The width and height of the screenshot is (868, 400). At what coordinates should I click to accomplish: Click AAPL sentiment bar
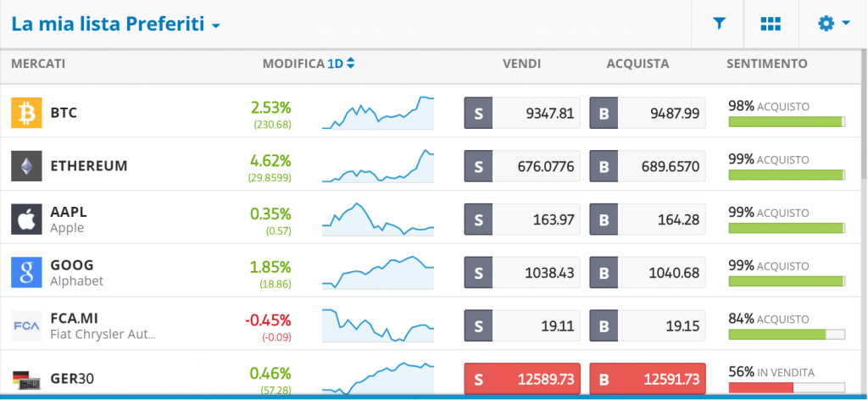tap(787, 228)
